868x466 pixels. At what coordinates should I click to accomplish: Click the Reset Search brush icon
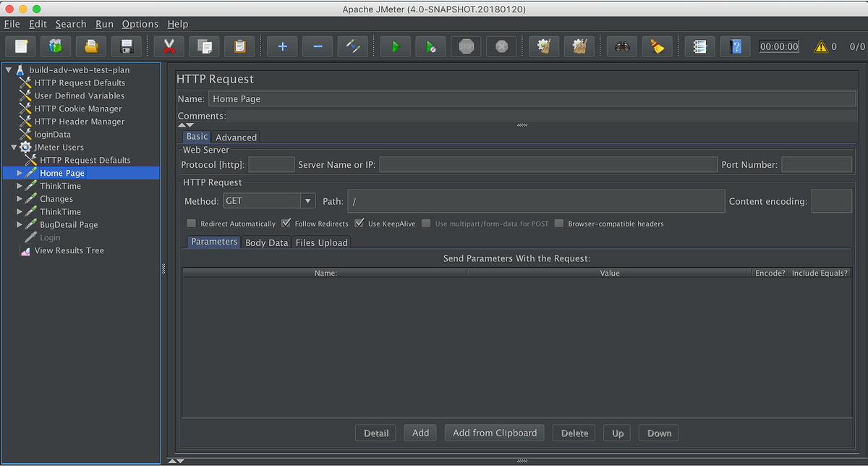tap(657, 47)
